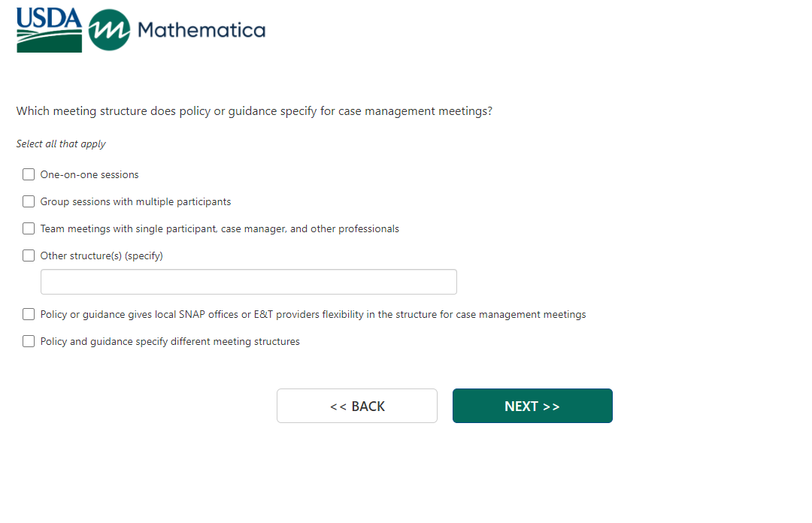Check the Group sessions with multiple participants box
812x523 pixels.
point(29,201)
